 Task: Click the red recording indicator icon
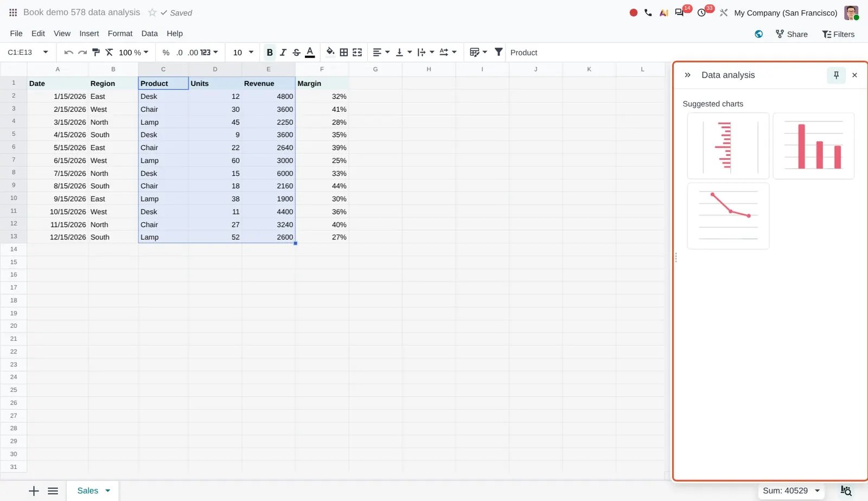tap(633, 12)
